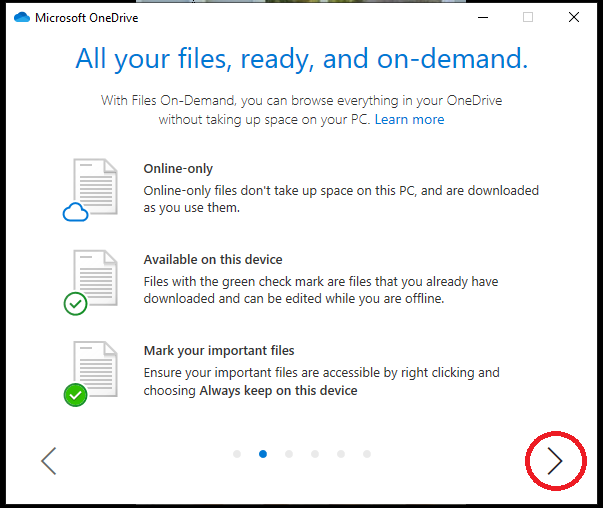This screenshot has width=603, height=508.
Task: Click the Online-only cloud document icon
Action: (x=90, y=190)
